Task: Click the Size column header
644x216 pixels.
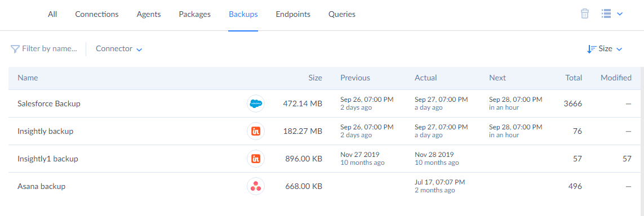Action: [x=316, y=78]
